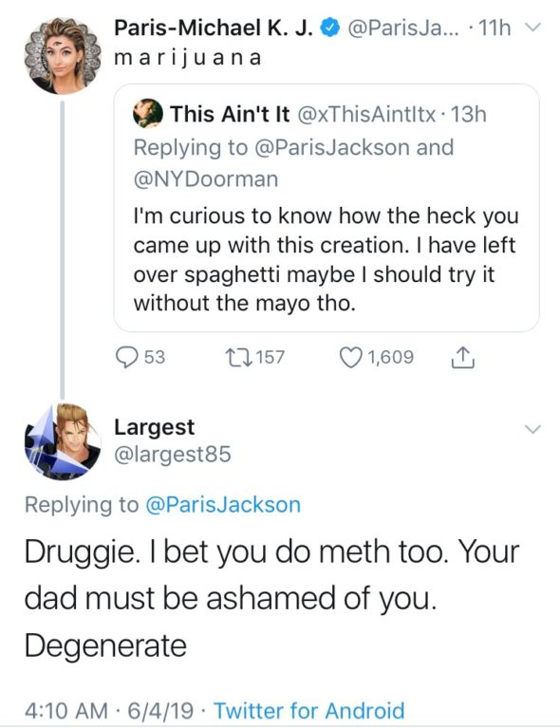Image resolution: width=560 pixels, height=728 pixels.
Task: Open Paris-Michael K. J. profile picture
Action: click(x=63, y=56)
